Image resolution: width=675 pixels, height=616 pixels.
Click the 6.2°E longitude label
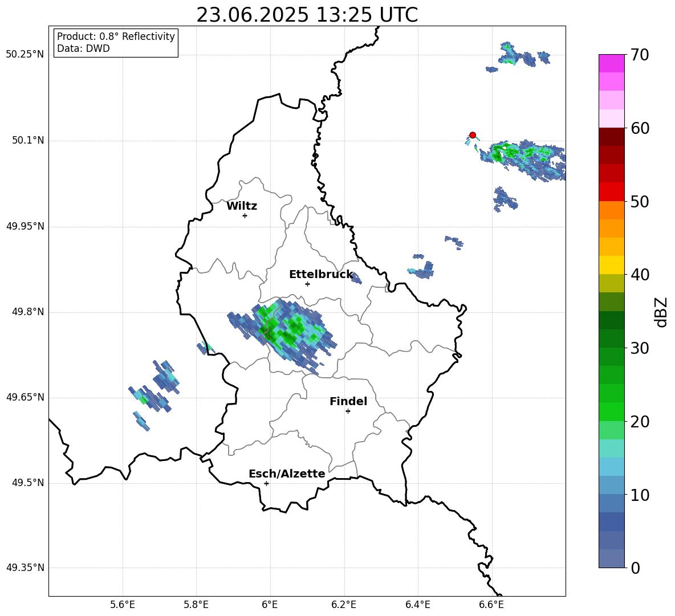point(344,605)
